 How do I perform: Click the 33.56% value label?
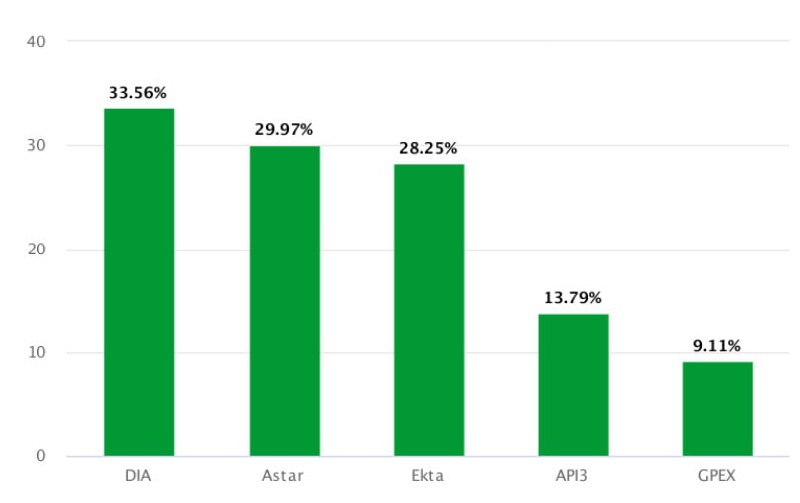pyautogui.click(x=139, y=93)
